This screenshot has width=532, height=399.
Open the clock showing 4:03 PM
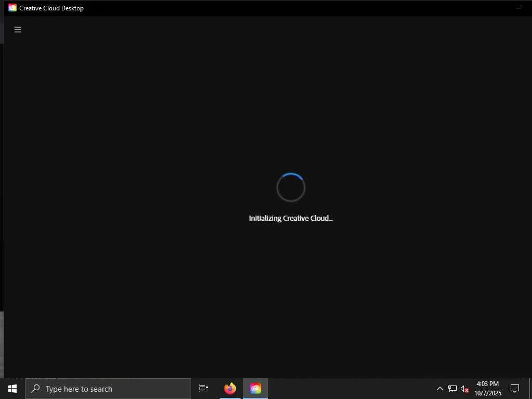coord(487,389)
